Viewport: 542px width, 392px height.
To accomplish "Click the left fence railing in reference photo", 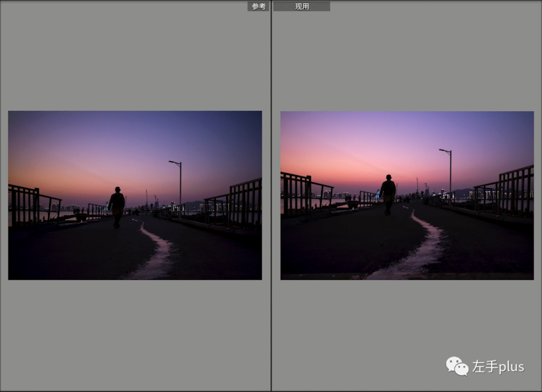I will (x=35, y=206).
